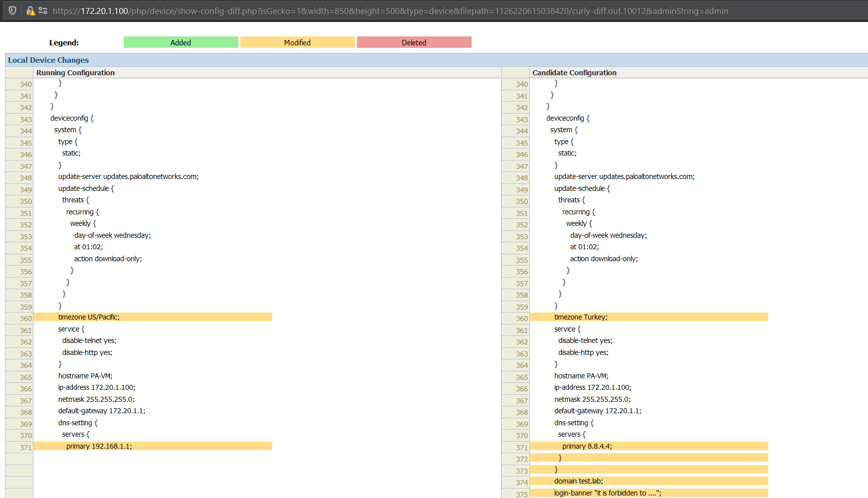Select servers line in Candidate Configuration
Image resolution: width=868 pixels, height=498 pixels.
572,434
